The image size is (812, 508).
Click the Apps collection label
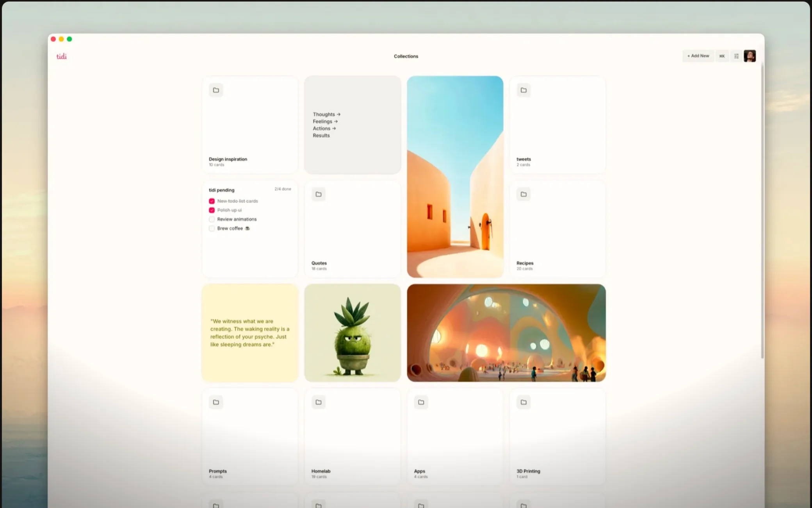coord(420,471)
